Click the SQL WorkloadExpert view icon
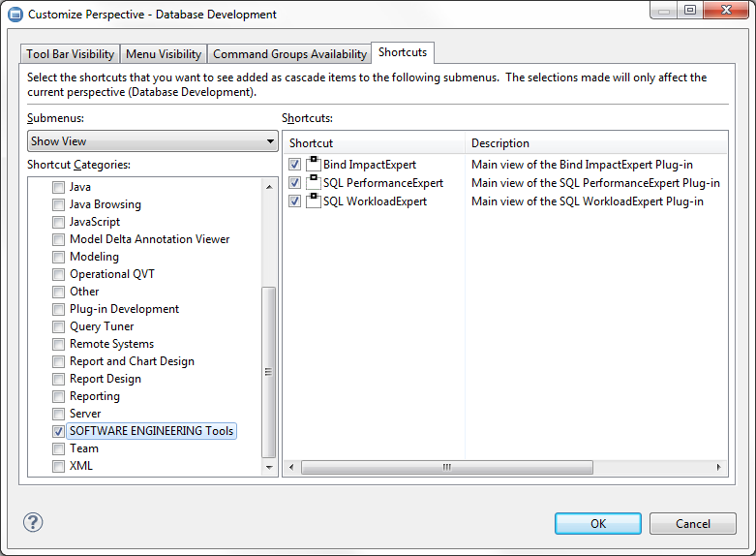This screenshot has height=556, width=756. pyautogui.click(x=313, y=201)
